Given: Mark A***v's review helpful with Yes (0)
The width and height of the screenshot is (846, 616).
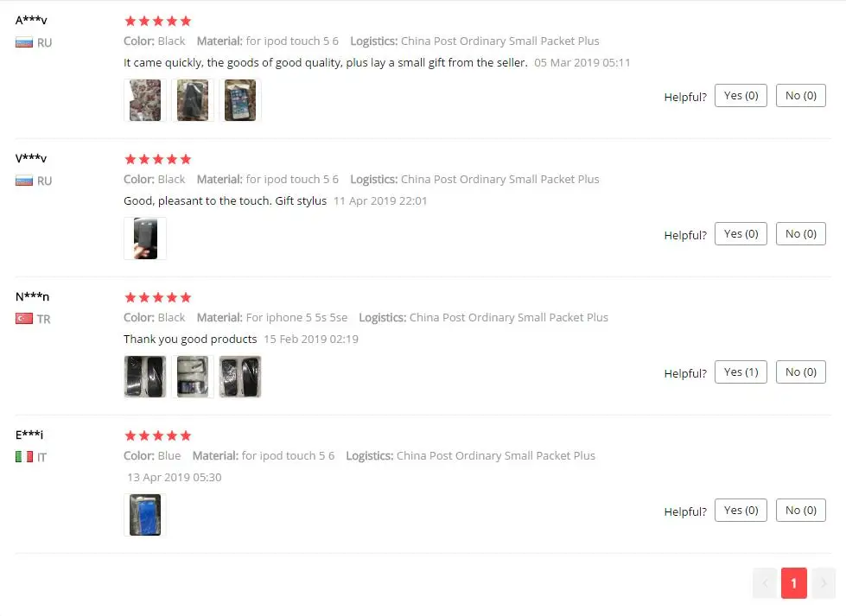Looking at the screenshot, I should 741,96.
